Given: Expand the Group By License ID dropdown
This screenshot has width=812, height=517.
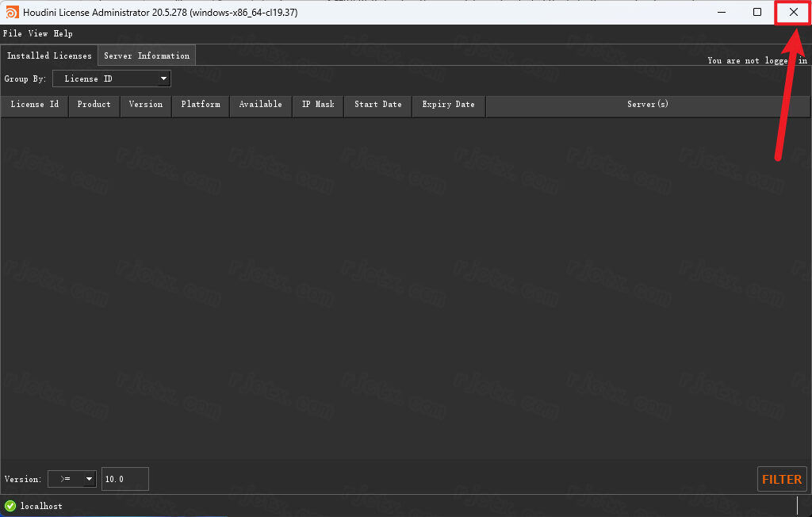Looking at the screenshot, I should click(112, 79).
